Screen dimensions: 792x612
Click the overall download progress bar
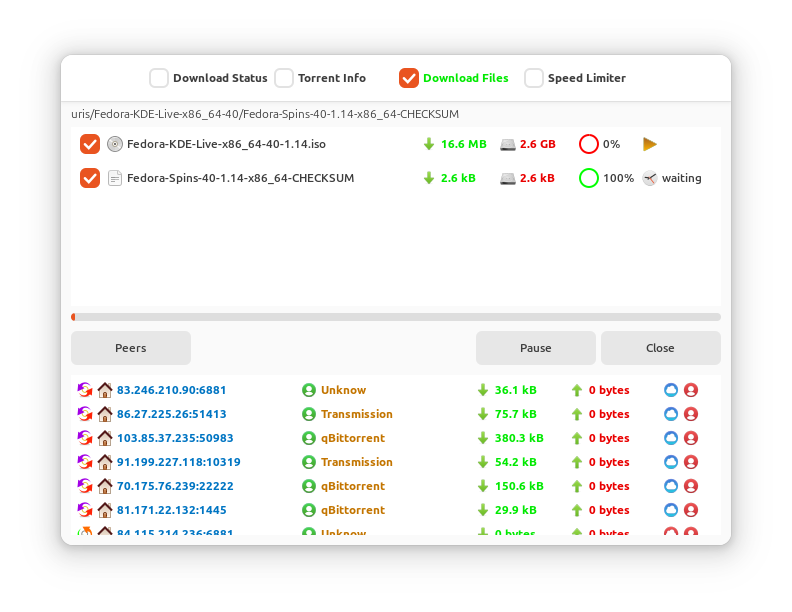(x=396, y=317)
